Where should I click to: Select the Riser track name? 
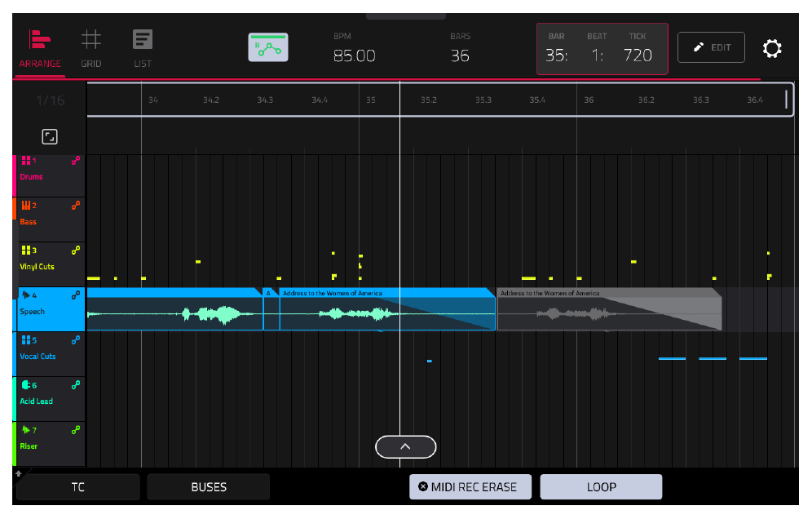29,446
